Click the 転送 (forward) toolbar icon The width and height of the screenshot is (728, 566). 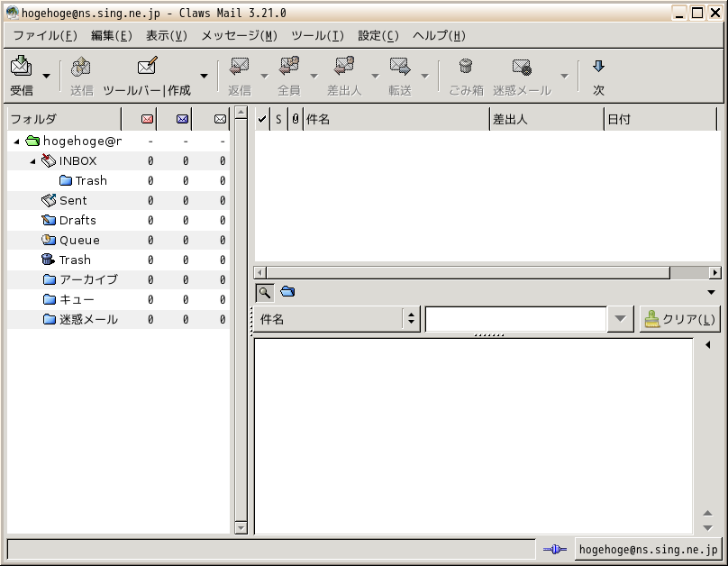[400, 67]
